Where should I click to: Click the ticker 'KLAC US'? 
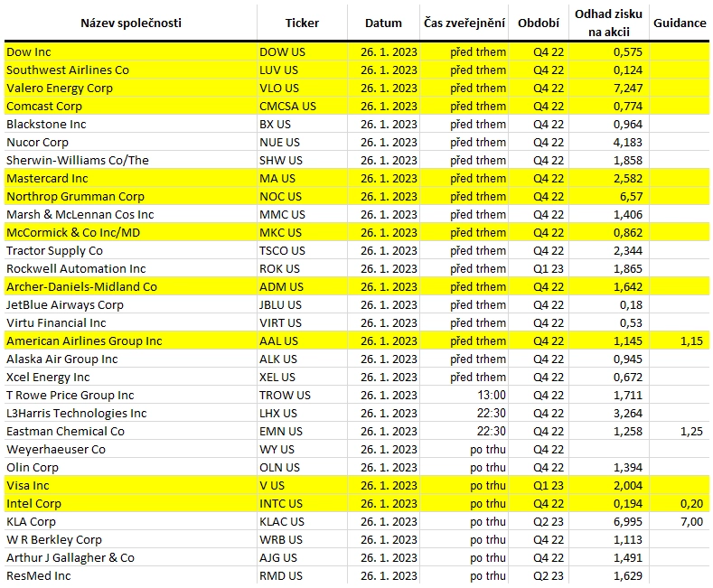282,522
